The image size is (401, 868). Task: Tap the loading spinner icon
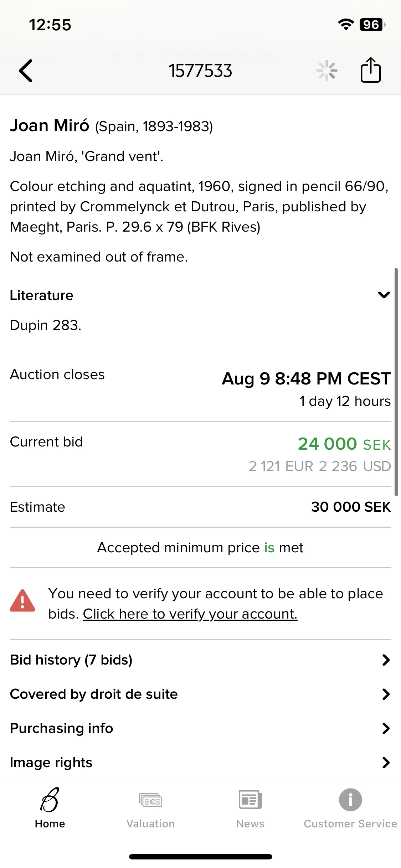tap(327, 71)
